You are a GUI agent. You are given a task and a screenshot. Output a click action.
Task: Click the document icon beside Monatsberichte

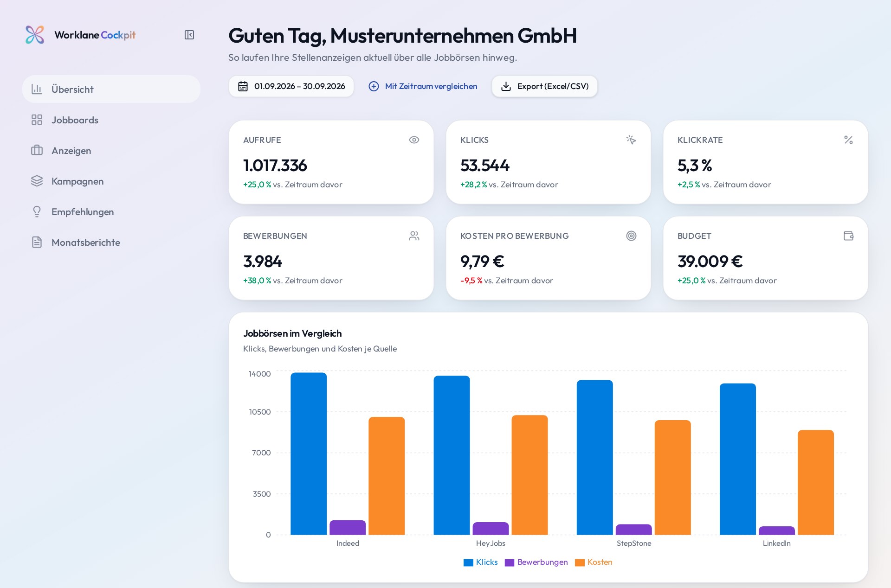pyautogui.click(x=37, y=242)
